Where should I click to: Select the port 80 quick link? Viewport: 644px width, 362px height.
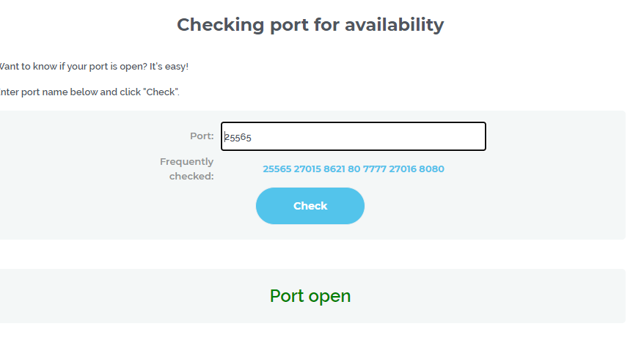(x=354, y=169)
